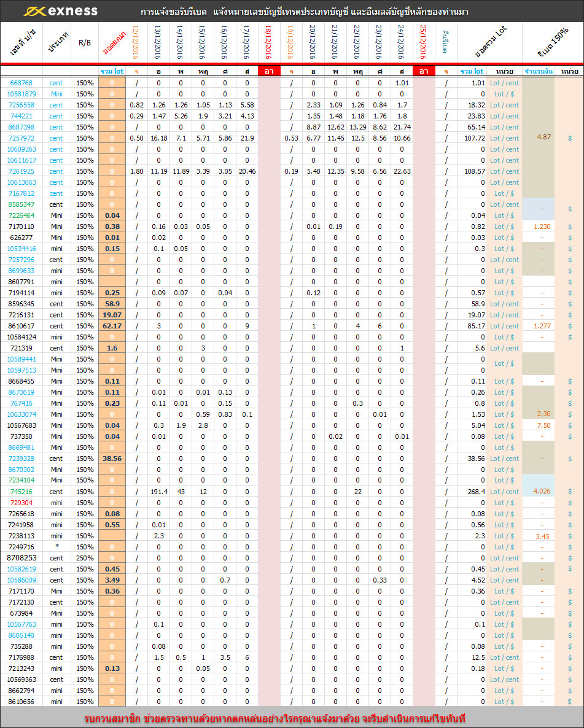Viewport: 584px width, 728px height.
Task: Click the total lot value 65.14
Action: coord(476,127)
